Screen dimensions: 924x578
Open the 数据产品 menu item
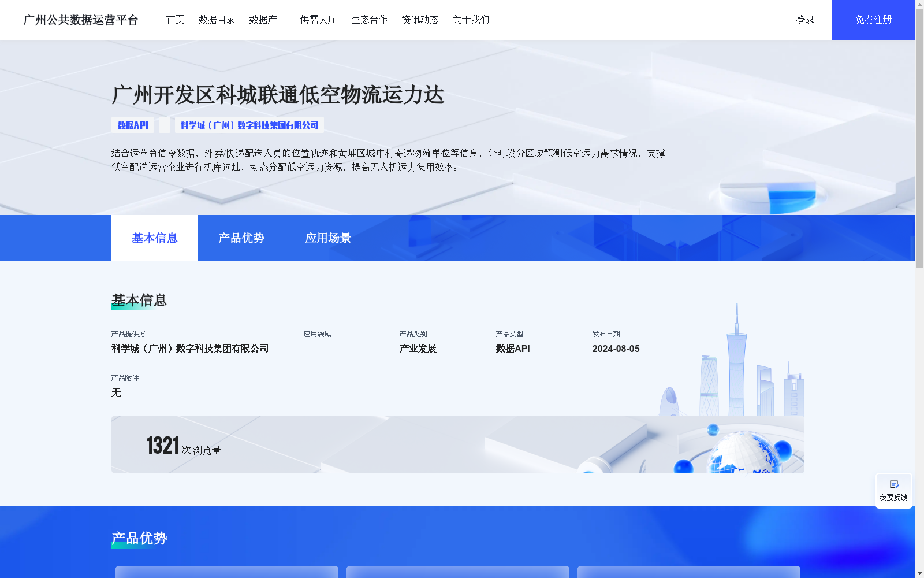[268, 20]
